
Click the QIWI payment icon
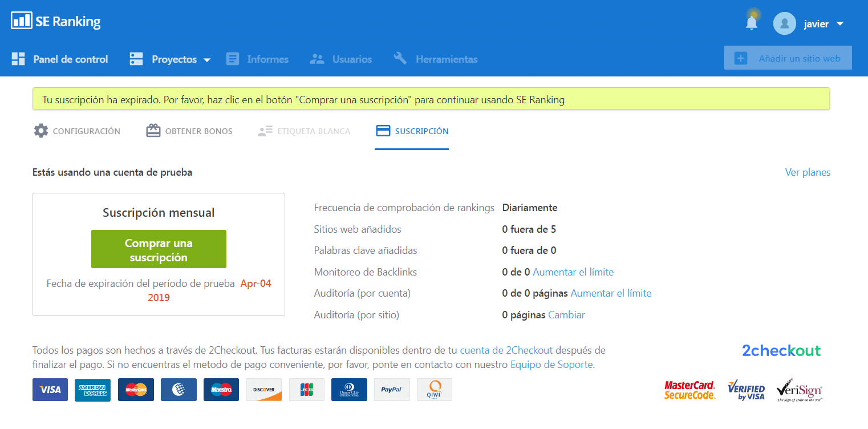point(434,389)
